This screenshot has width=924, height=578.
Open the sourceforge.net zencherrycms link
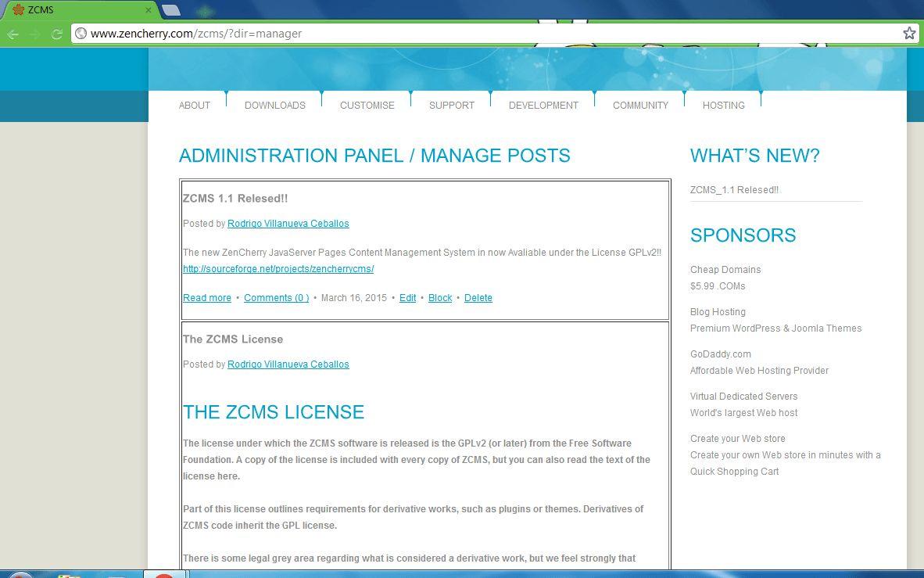coord(278,269)
